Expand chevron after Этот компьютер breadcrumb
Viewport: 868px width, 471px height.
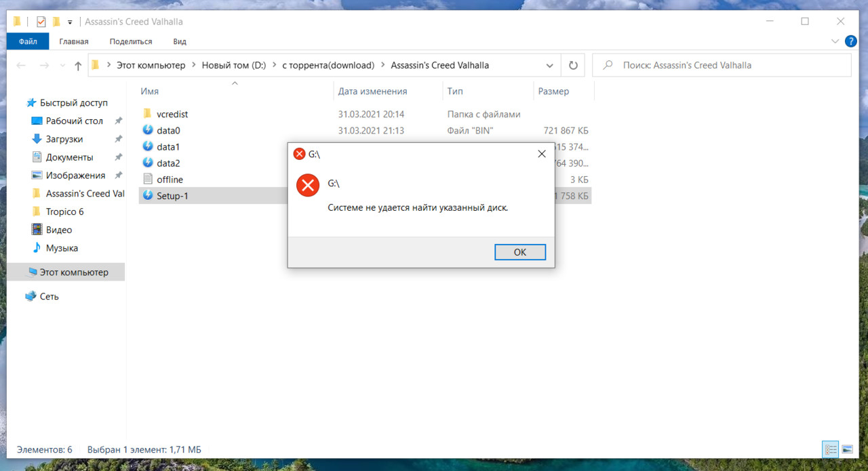(x=194, y=65)
